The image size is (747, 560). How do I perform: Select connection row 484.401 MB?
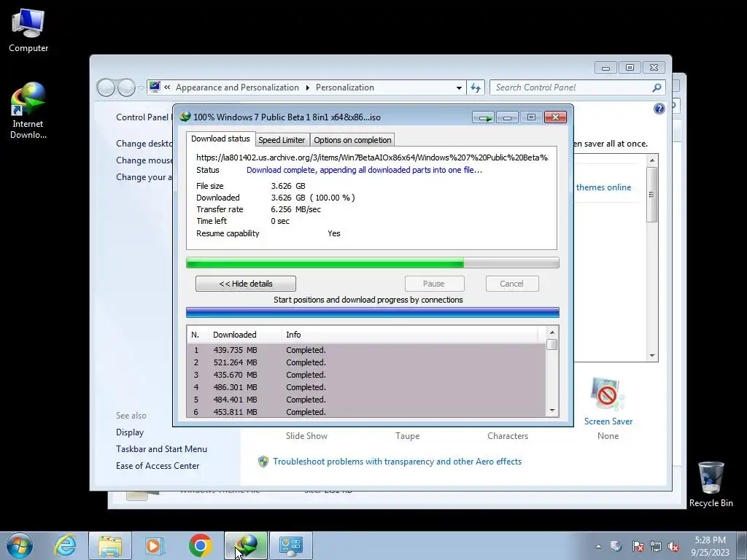(366, 400)
